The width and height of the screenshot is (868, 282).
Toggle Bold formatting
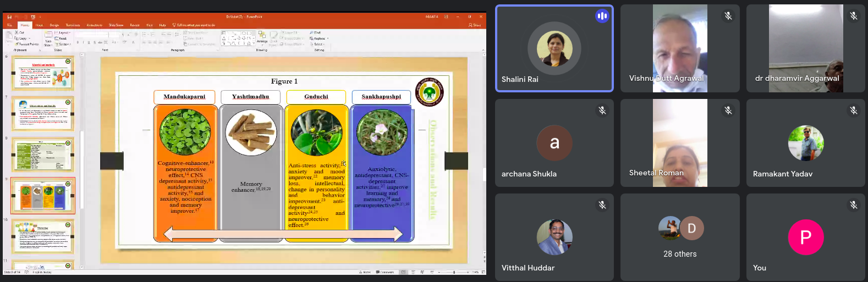coord(78,42)
